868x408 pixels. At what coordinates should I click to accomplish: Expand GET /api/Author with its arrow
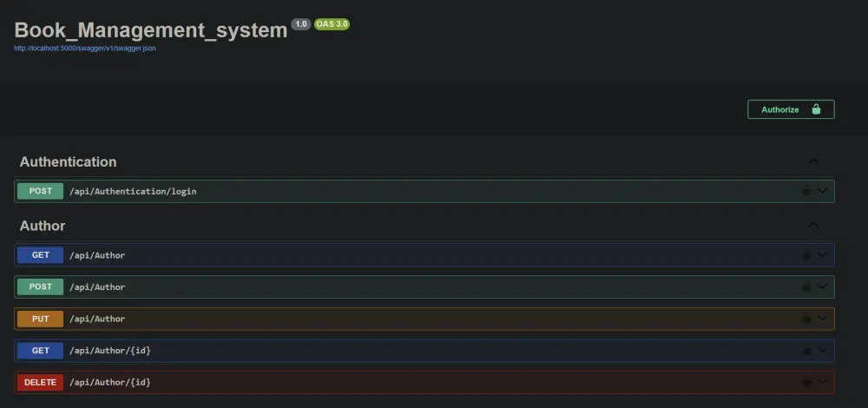coord(822,255)
